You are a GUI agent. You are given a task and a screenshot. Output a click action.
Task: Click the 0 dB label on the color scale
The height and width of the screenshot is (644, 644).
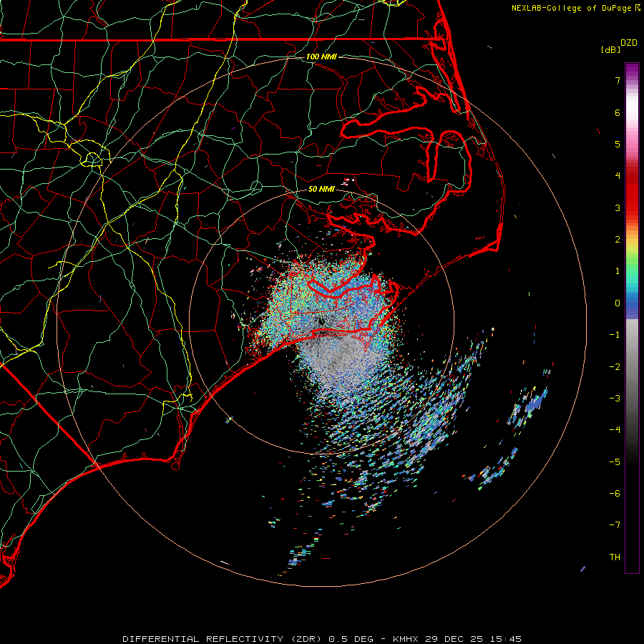pyautogui.click(x=618, y=303)
